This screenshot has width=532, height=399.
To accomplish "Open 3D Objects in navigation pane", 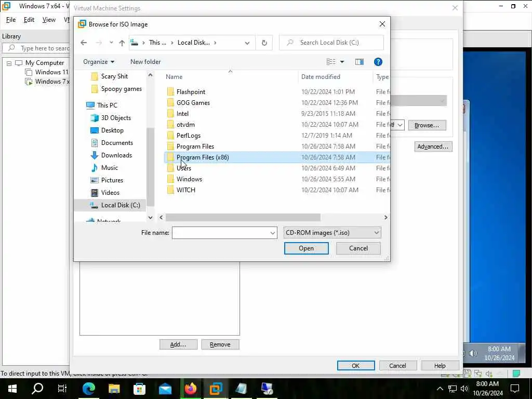I will click(116, 118).
